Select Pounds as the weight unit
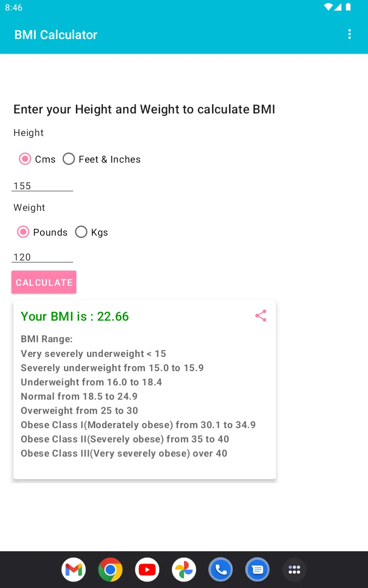 [x=23, y=232]
